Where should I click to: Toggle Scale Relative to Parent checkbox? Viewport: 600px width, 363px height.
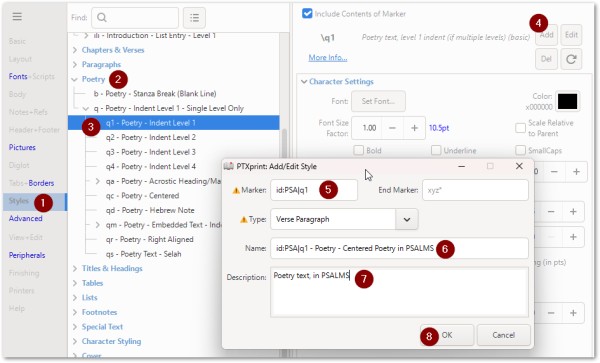tap(520, 128)
